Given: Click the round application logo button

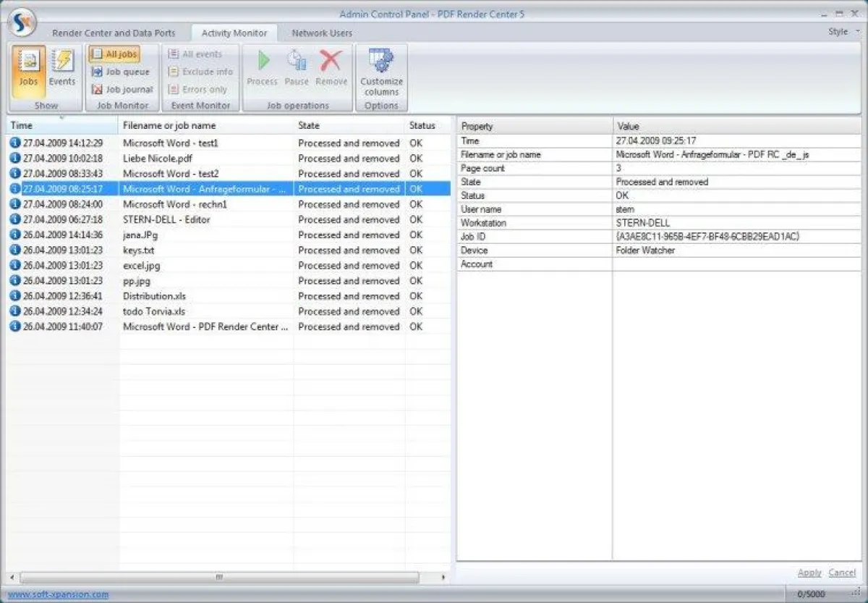Looking at the screenshot, I should click(21, 23).
